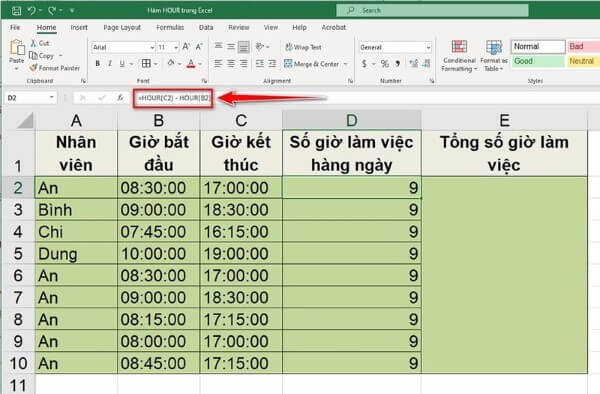The height and width of the screenshot is (394, 600).
Task: Click the Insert Function fx icon
Action: pos(120,98)
